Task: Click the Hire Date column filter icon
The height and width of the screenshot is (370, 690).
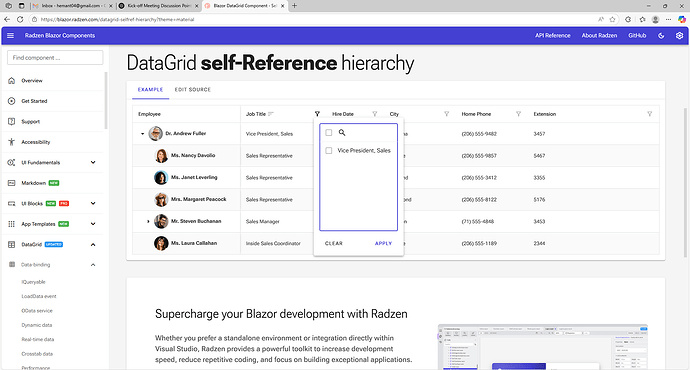Action: click(374, 114)
